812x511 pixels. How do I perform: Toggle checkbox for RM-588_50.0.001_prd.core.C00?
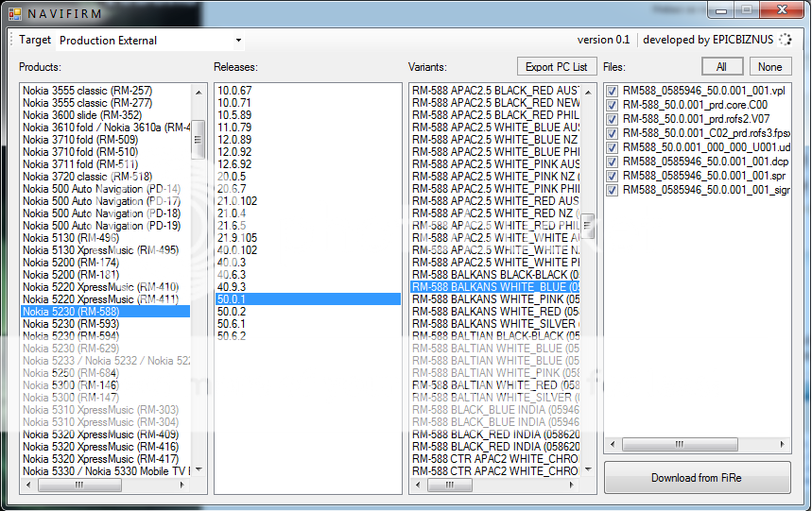click(x=613, y=105)
